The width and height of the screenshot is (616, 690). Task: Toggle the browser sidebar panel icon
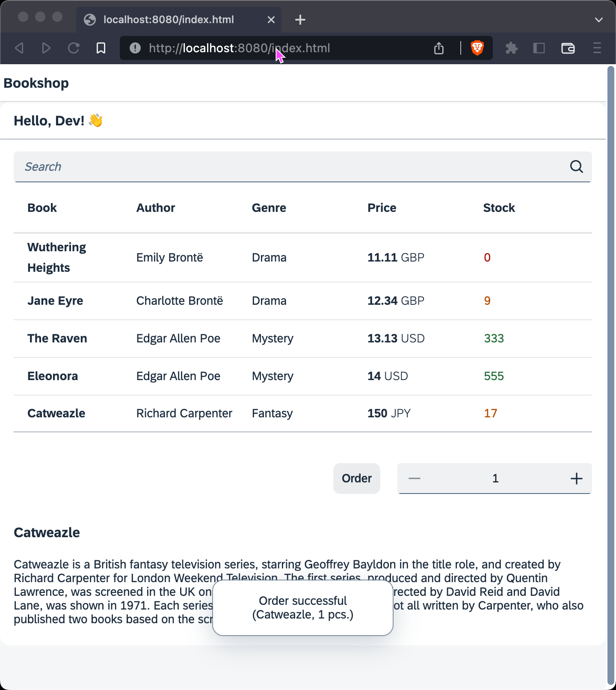point(539,48)
